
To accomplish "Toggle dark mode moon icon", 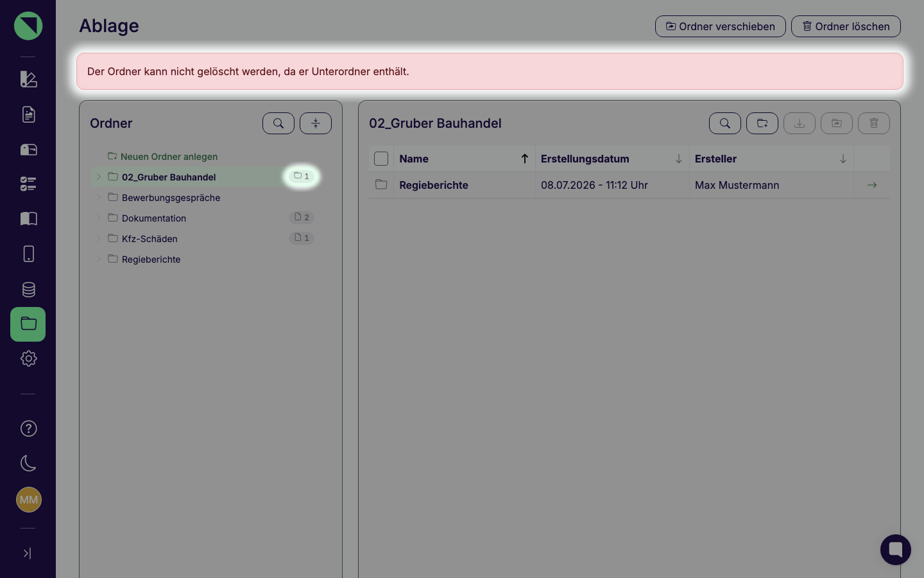I will (x=28, y=463).
